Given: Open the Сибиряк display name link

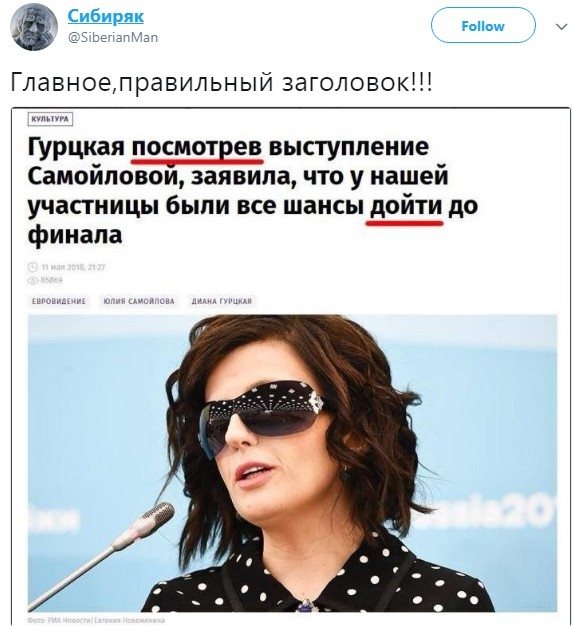Looking at the screenshot, I should click(106, 16).
